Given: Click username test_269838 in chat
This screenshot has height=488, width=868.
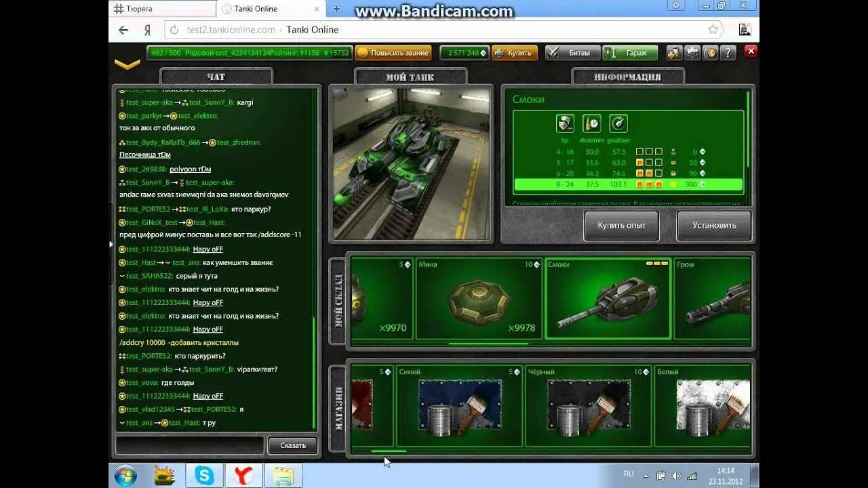Looking at the screenshot, I should pyautogui.click(x=146, y=169).
